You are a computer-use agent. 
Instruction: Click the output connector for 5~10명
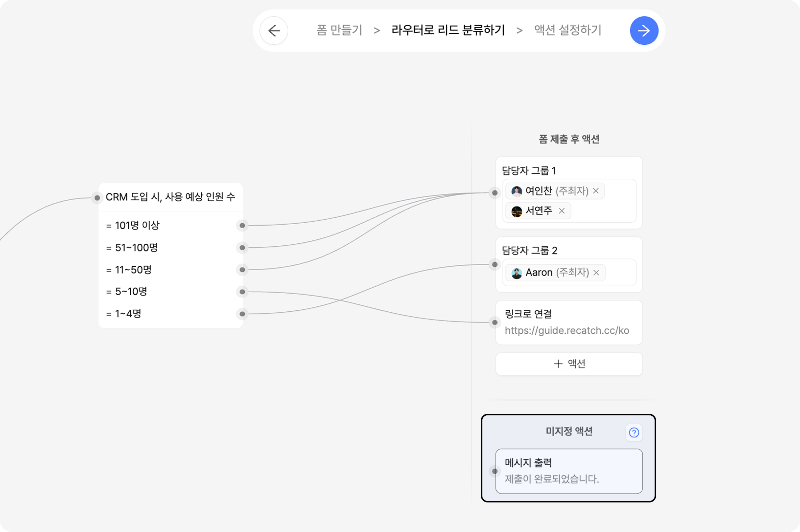point(242,292)
